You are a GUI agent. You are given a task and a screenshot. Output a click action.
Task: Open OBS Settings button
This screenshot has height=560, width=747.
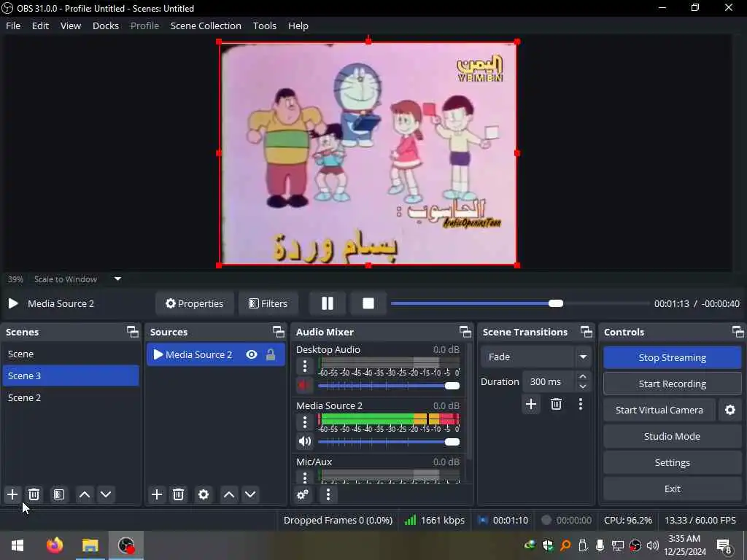672,462
